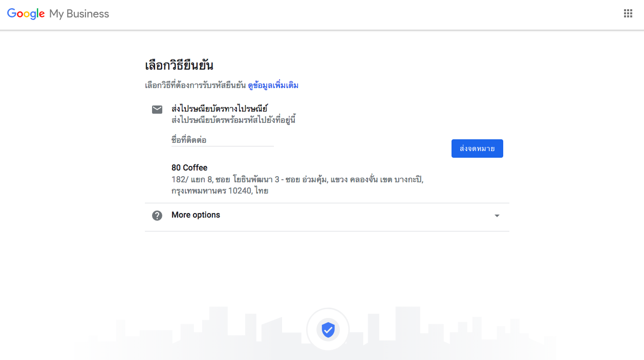Click the กรุงเทพมหานคร 10240, ไทย address line
This screenshot has width=644, height=360.
(x=220, y=191)
